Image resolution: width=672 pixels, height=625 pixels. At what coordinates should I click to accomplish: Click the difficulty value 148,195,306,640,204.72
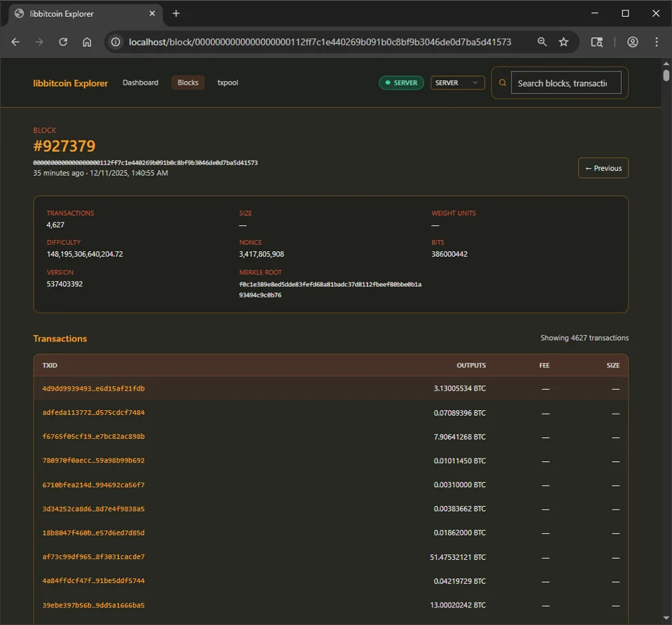tap(85, 254)
